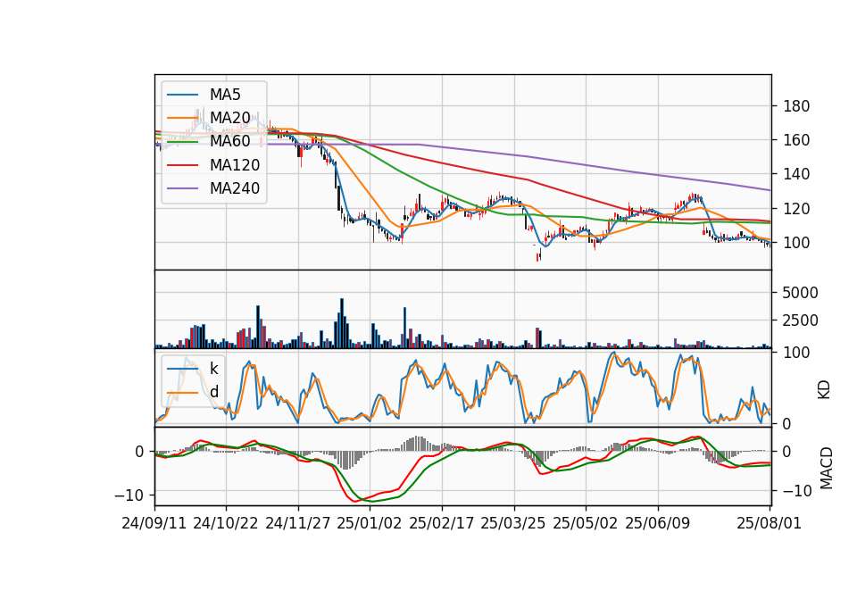Click the 120 price axis value
Screen dimensions: 857x616
(x=796, y=209)
